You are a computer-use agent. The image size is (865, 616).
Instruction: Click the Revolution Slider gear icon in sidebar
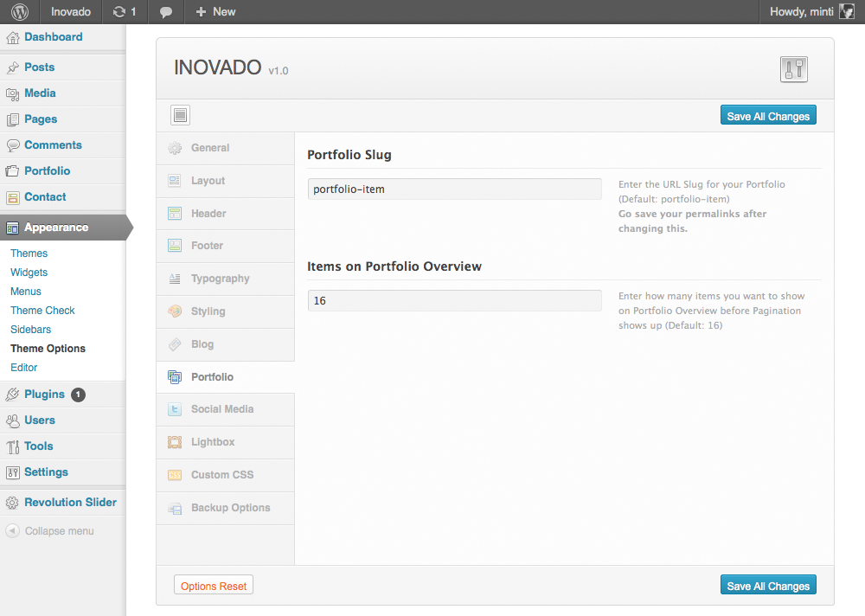13,502
